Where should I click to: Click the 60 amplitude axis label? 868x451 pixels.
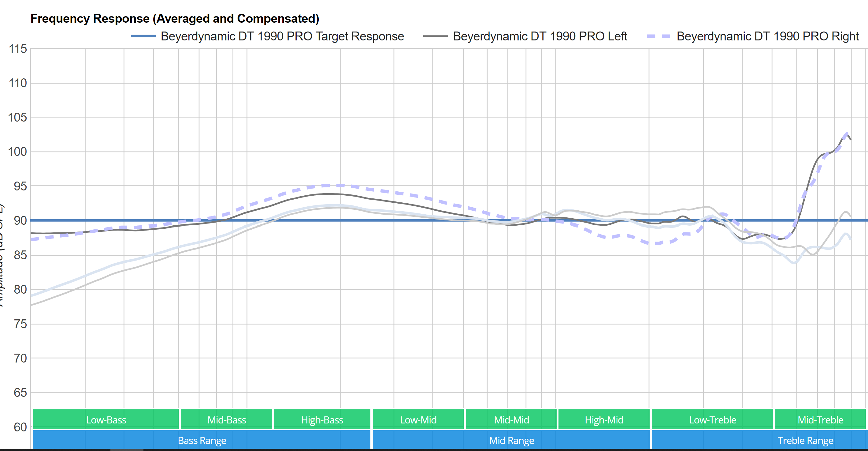tap(20, 427)
